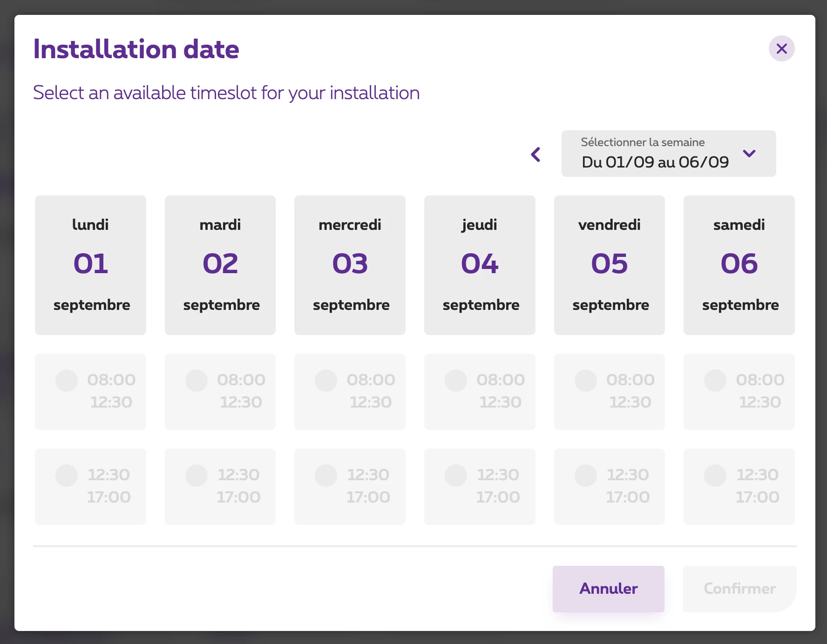Choose mercredi 03 septembre day card
Screen dimensions: 827x644
(350, 265)
